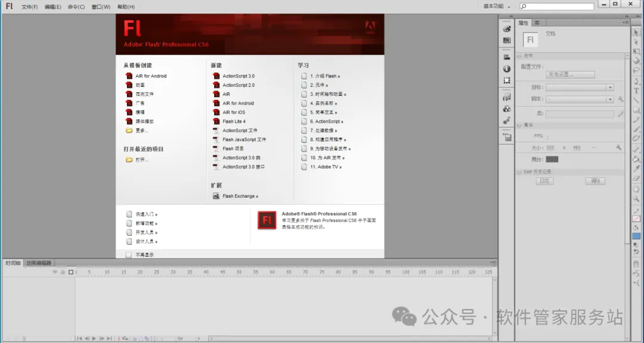Screen dimensions: 644x343
Task: Collapse the 属性 section triangle
Action: pos(519,125)
